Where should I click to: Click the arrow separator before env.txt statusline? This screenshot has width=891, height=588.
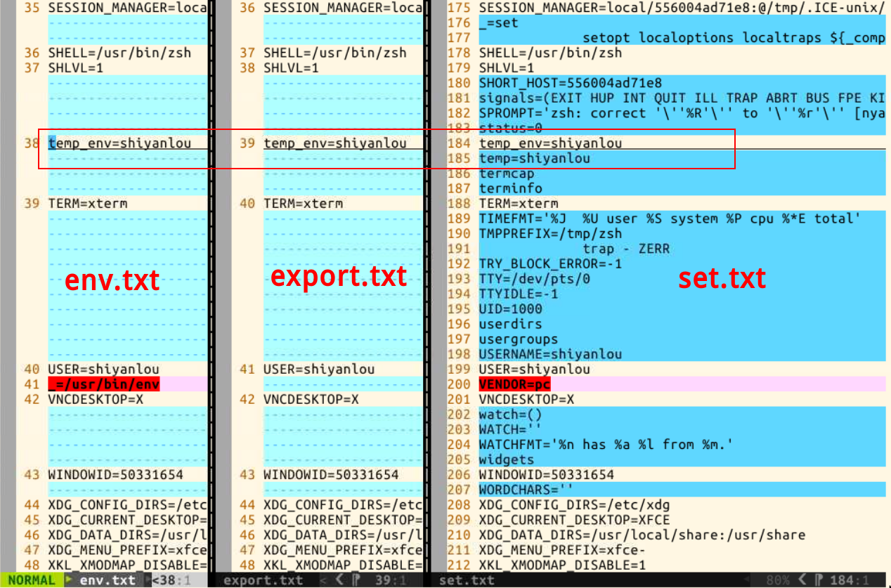click(x=69, y=580)
